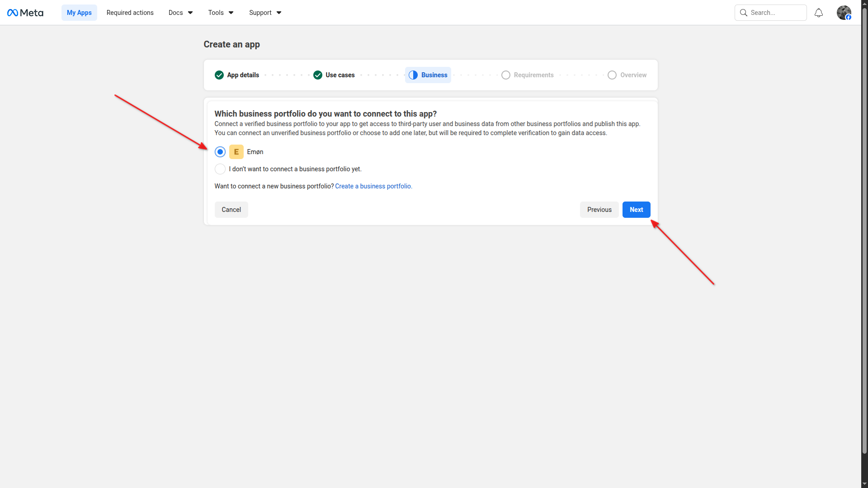The height and width of the screenshot is (488, 868).
Task: Expand the Docs dropdown
Action: pos(180,13)
